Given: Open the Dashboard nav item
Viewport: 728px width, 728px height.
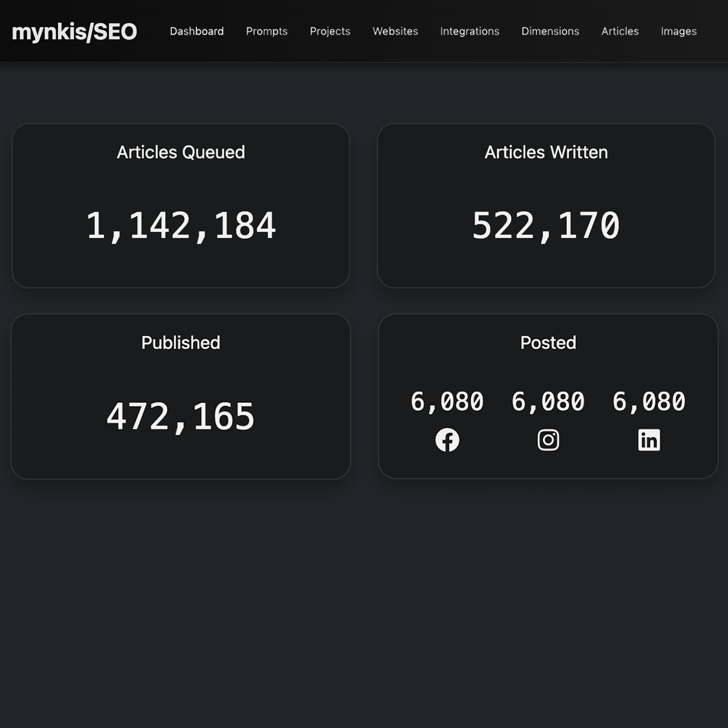Looking at the screenshot, I should pyautogui.click(x=197, y=31).
